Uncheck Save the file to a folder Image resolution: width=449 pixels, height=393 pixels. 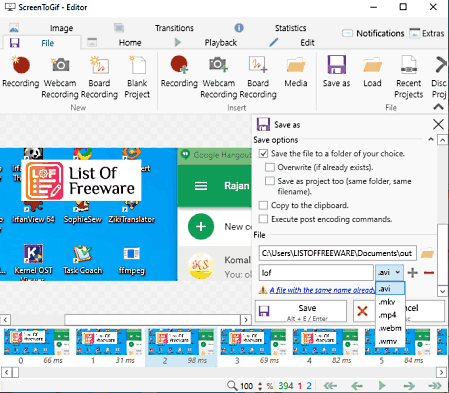click(x=263, y=154)
